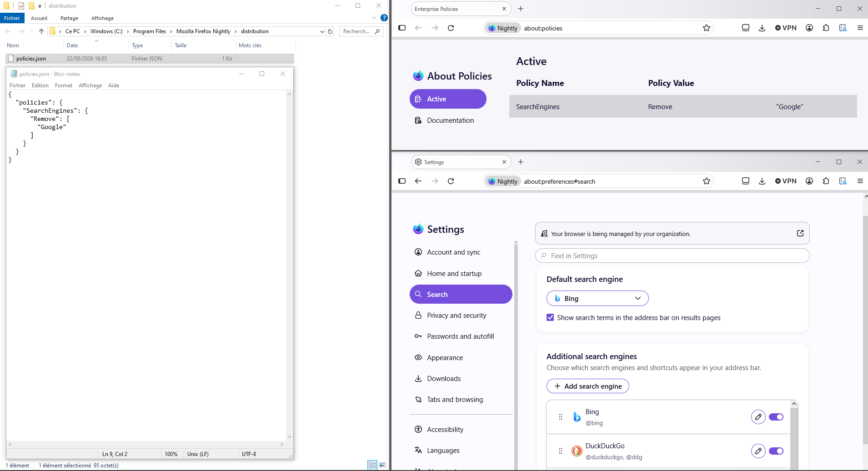Viewport: 868px width, 471px height.
Task: Open the Default search engine dropdown showing Bing
Action: tap(597, 298)
